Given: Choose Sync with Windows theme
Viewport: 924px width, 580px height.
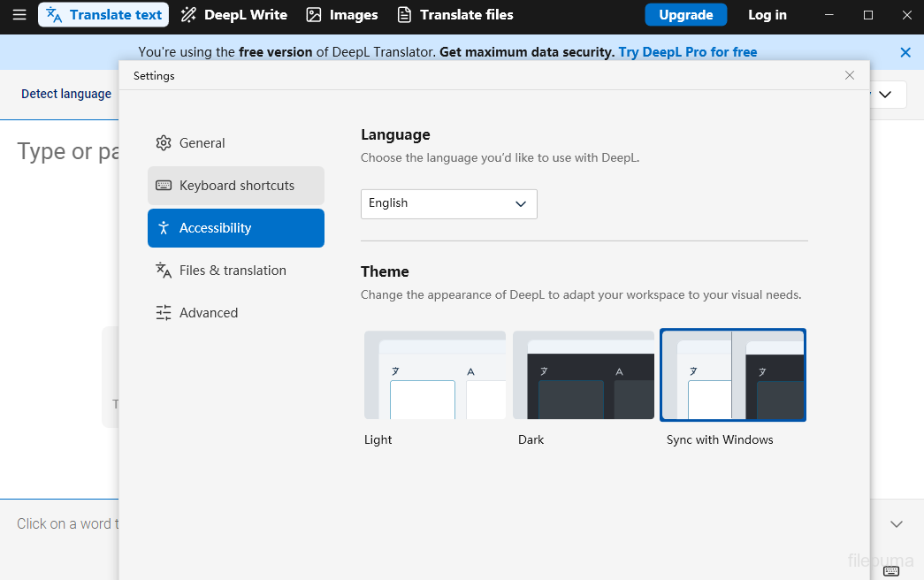Looking at the screenshot, I should coord(732,375).
